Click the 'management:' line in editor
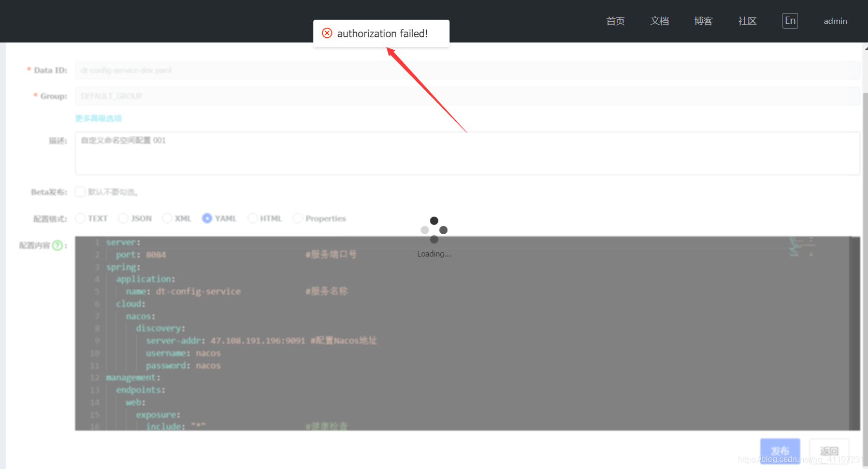The height and width of the screenshot is (469, 868). (134, 377)
